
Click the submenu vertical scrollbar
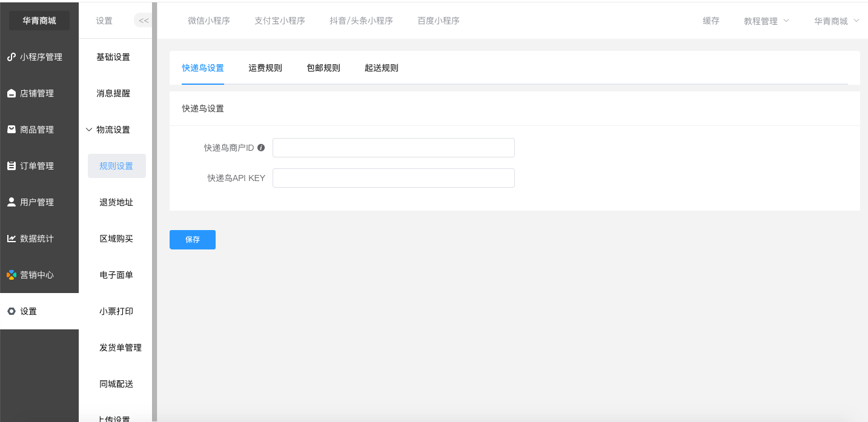click(x=154, y=212)
